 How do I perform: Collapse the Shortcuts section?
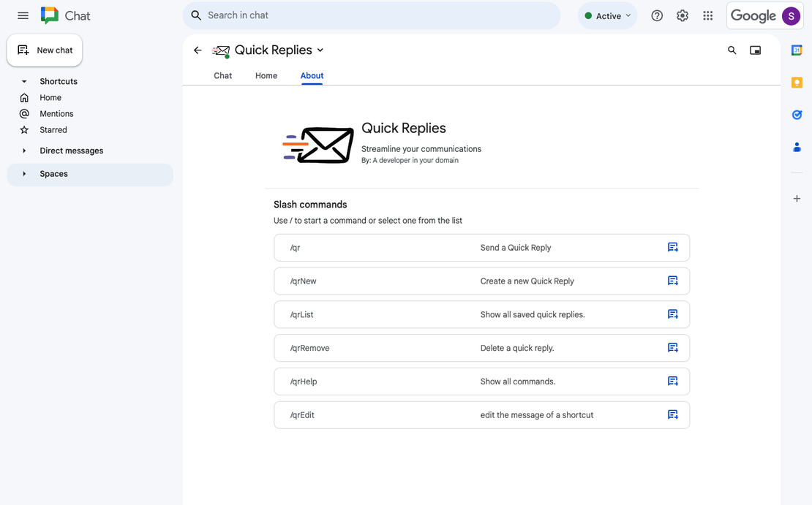click(24, 81)
